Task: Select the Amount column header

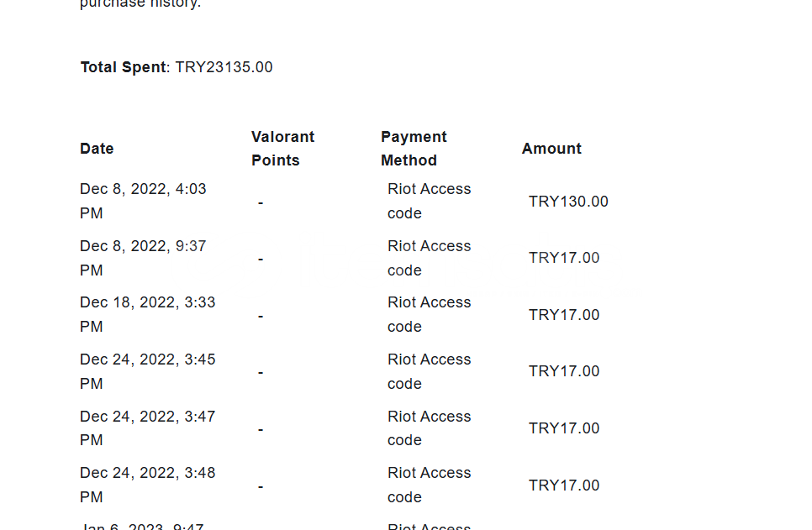Action: (551, 149)
